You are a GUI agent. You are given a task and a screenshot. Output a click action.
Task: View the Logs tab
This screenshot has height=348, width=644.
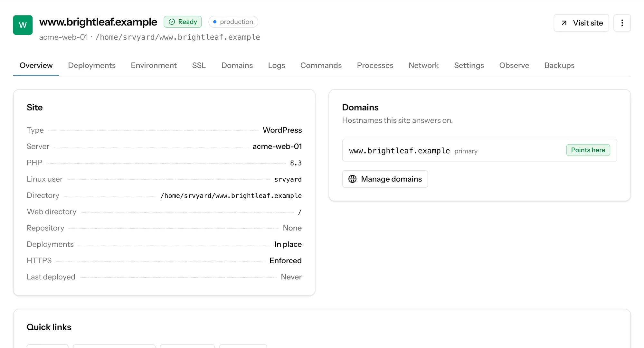[x=277, y=65]
